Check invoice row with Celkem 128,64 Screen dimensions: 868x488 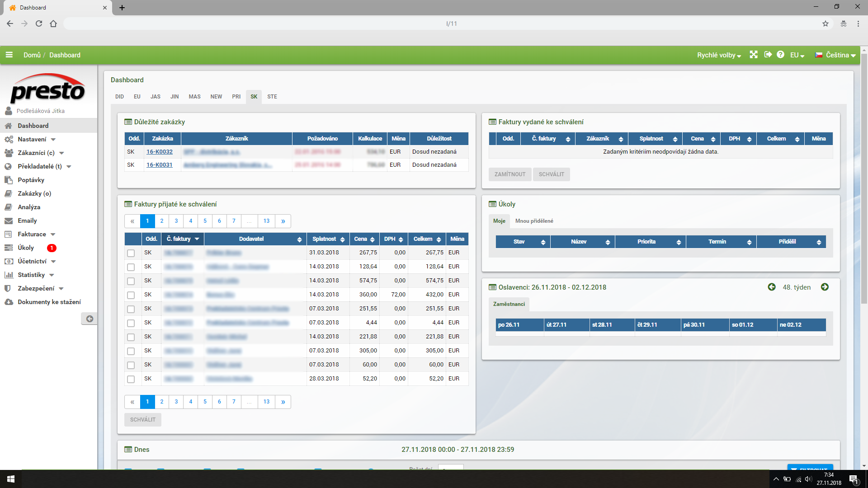(131, 267)
